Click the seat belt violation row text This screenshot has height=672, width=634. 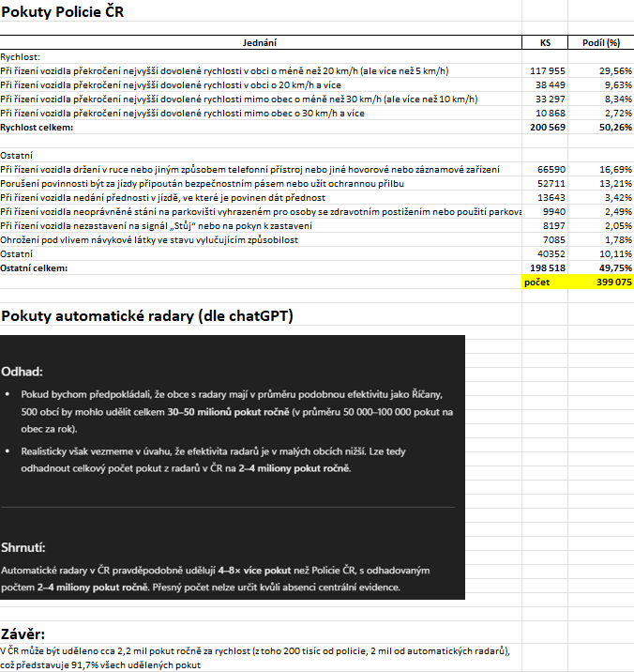pos(203,184)
